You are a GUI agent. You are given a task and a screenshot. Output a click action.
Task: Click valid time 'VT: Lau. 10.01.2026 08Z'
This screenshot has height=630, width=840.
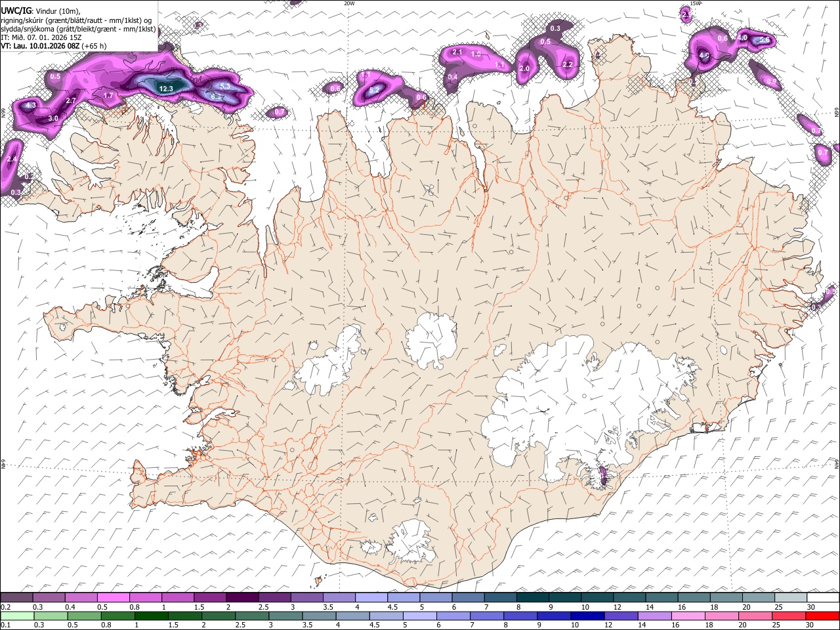click(x=40, y=46)
